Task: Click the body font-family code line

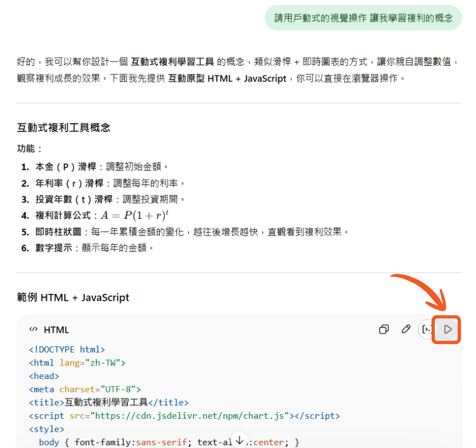Action: point(169,442)
